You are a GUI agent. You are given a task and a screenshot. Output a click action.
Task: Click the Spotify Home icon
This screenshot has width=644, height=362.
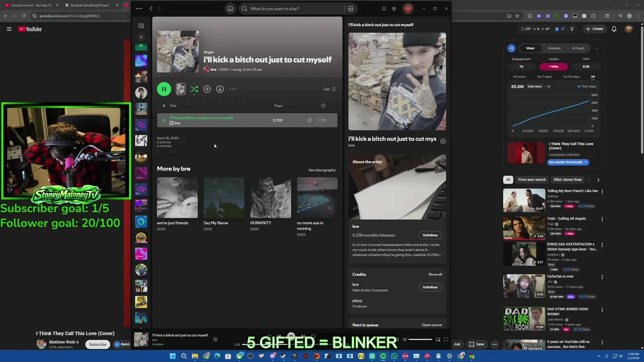(230, 9)
